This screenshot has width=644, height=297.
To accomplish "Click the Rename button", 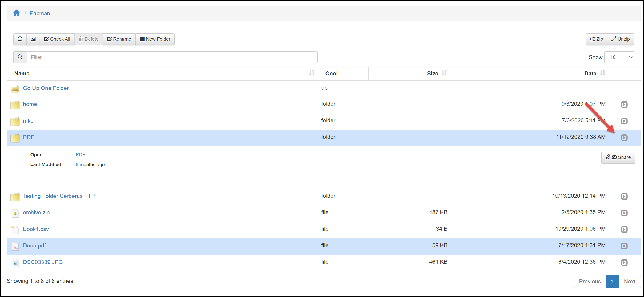I will point(119,39).
